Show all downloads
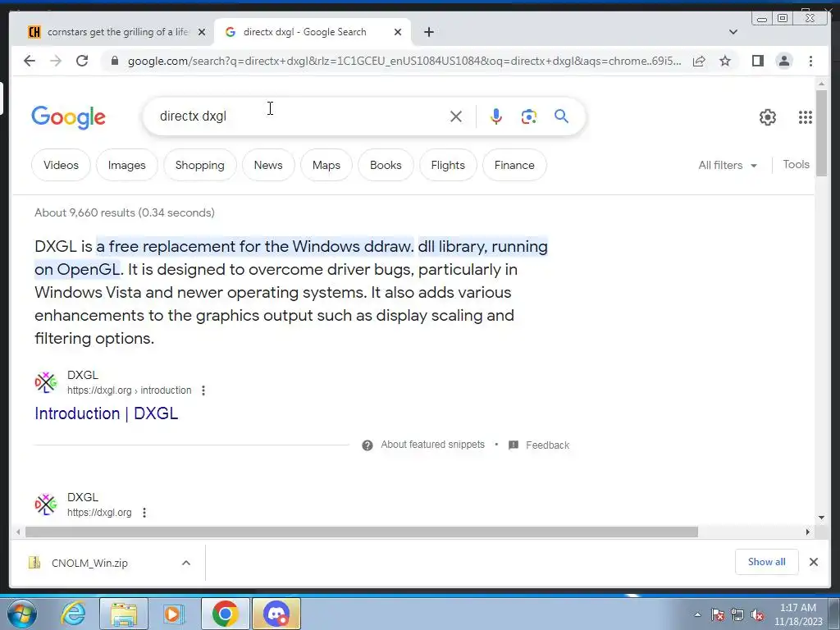Image resolution: width=840 pixels, height=630 pixels. click(x=767, y=562)
